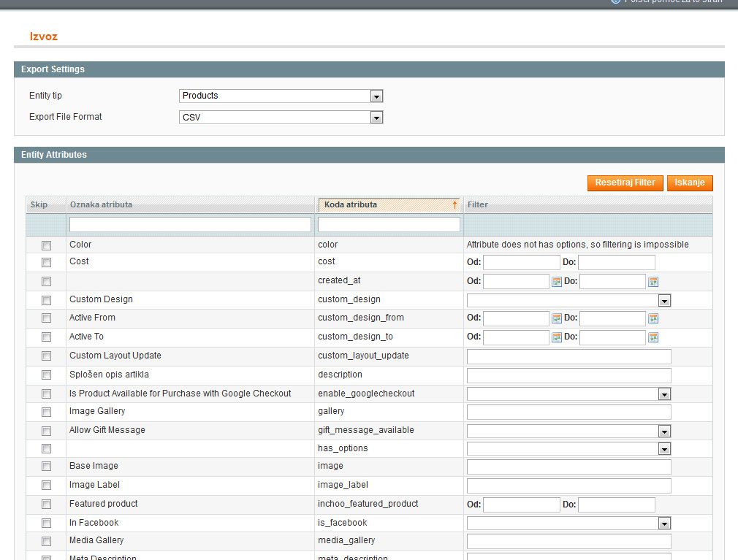
Task: Open calendar for created_at Od date
Action: (x=557, y=282)
